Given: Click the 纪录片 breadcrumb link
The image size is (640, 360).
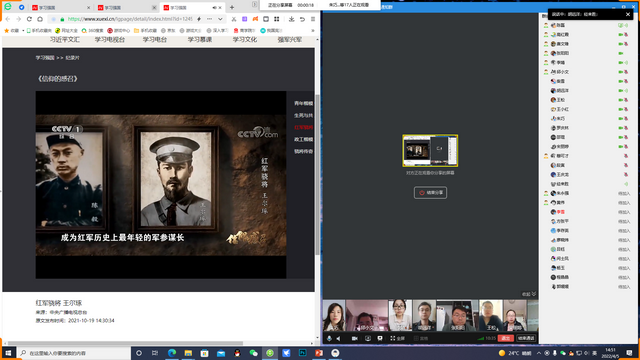Looking at the screenshot, I should pyautogui.click(x=73, y=58).
